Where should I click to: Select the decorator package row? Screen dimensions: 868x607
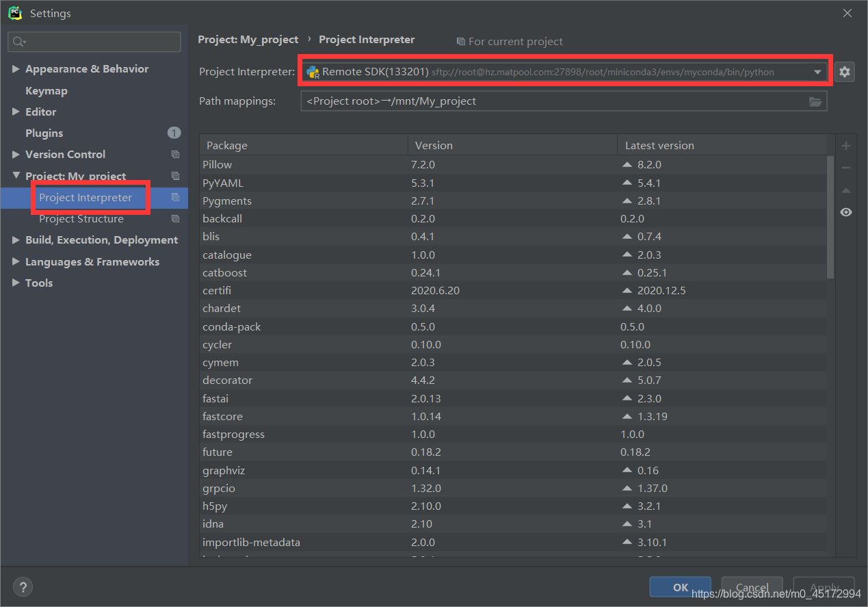(x=512, y=380)
